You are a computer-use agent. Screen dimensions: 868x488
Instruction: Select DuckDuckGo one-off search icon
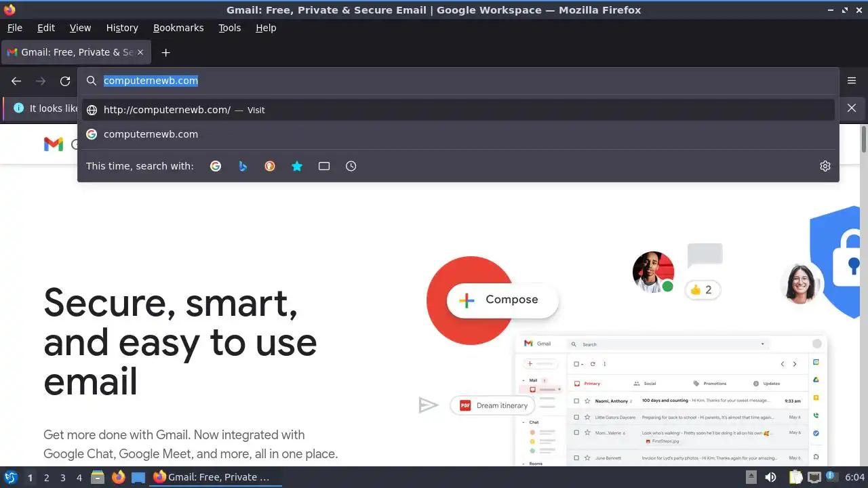(x=270, y=166)
